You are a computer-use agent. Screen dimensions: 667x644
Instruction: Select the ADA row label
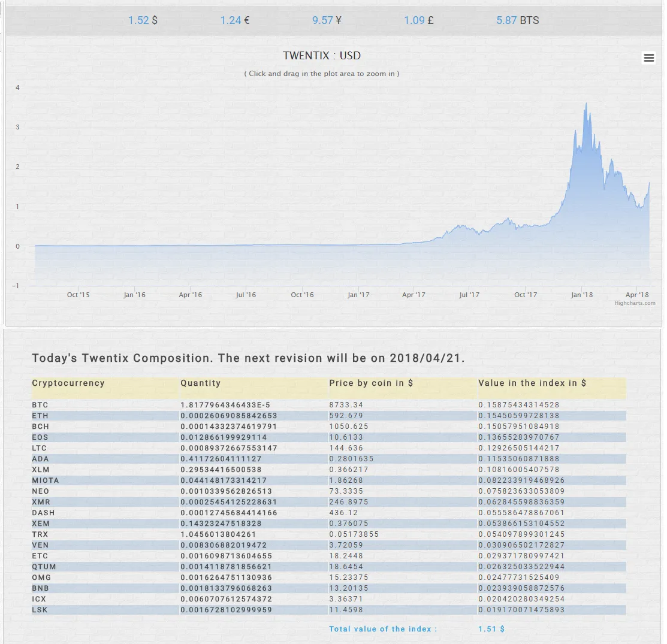click(40, 458)
